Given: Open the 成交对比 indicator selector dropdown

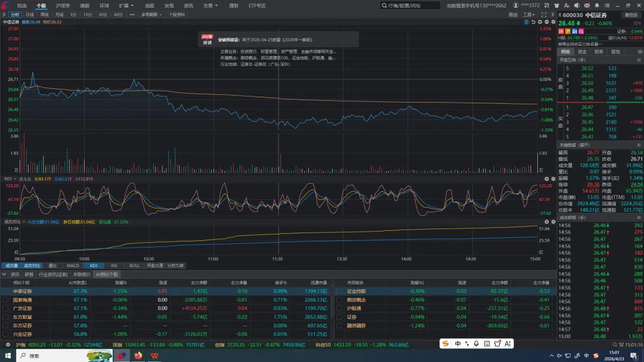Looking at the screenshot, I should point(15,222).
